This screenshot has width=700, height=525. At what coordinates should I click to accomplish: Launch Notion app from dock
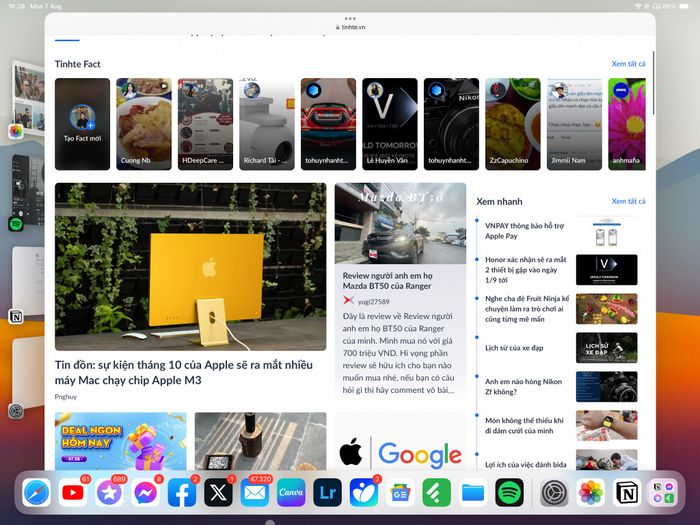tap(628, 493)
